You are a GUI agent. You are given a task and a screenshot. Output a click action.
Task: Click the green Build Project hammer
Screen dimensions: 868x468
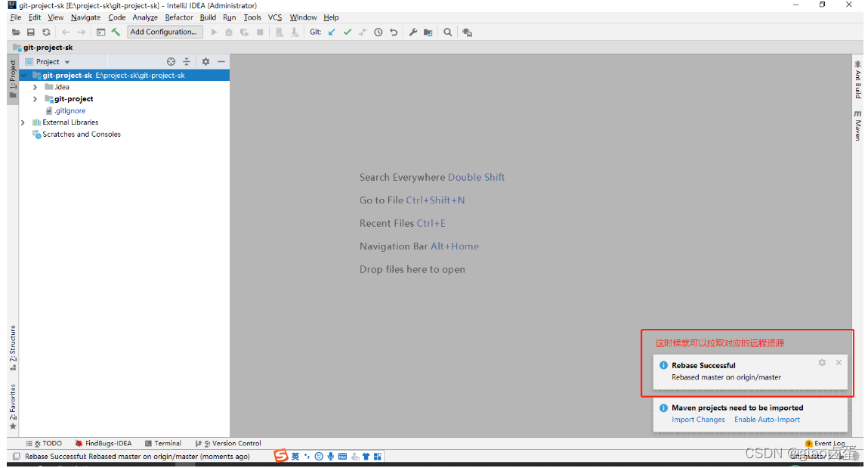pyautogui.click(x=116, y=32)
